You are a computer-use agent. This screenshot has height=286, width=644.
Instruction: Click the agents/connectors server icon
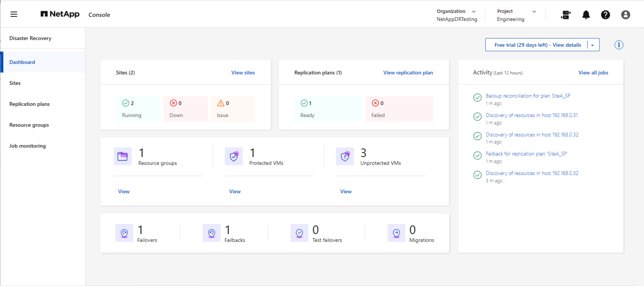click(x=565, y=15)
